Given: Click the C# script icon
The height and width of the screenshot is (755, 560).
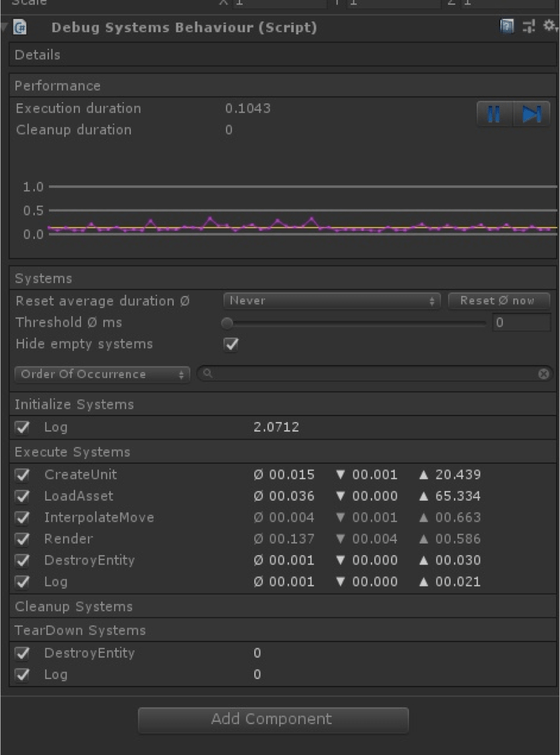Looking at the screenshot, I should 20,28.
